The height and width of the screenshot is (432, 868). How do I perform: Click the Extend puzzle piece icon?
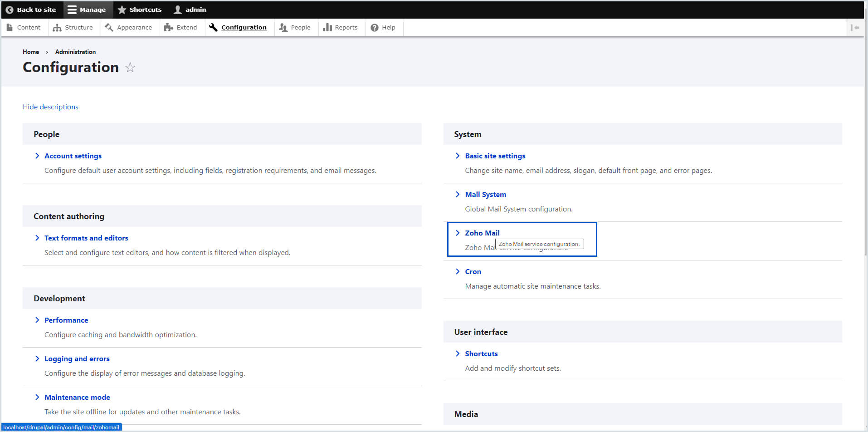[x=169, y=28]
